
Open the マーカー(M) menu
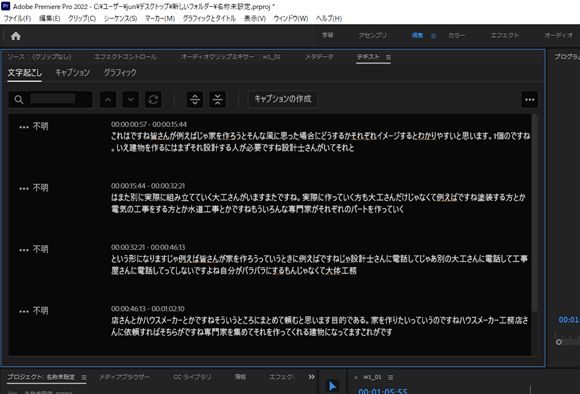tap(160, 18)
